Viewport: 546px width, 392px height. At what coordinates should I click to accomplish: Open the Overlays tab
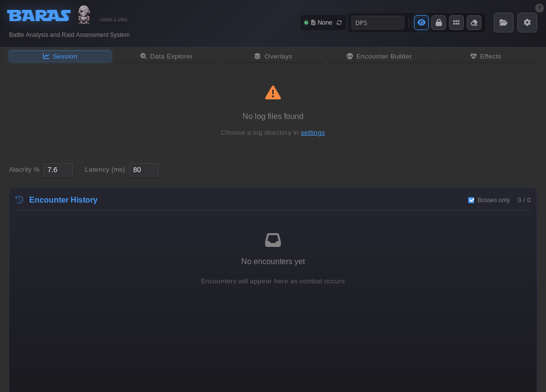pyautogui.click(x=273, y=56)
